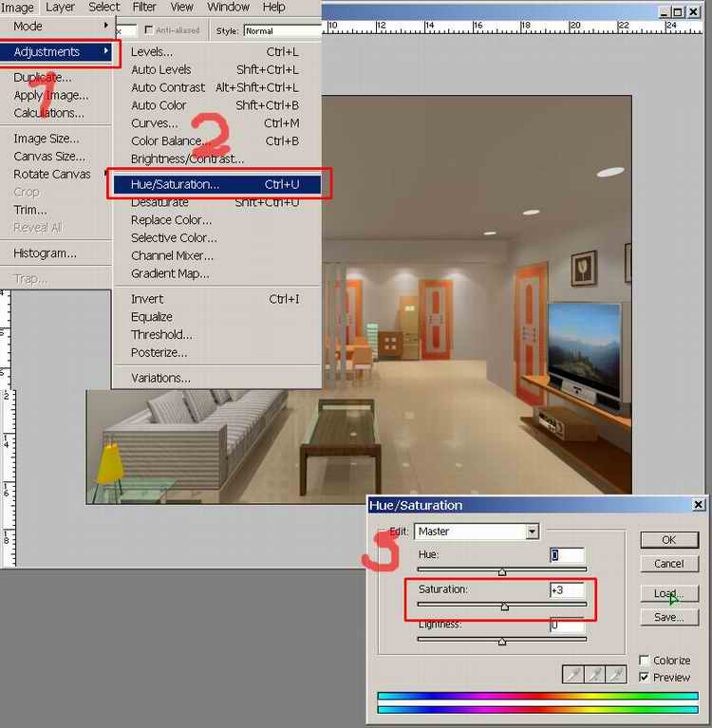Uncheck the Preview checkbox
The image size is (712, 728).
(645, 677)
